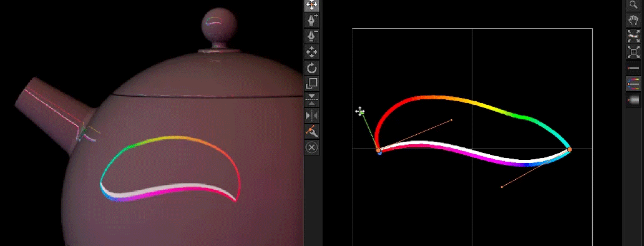The height and width of the screenshot is (246, 644).
Task: Select the orange tangent wrench tool
Action: pyautogui.click(x=312, y=131)
